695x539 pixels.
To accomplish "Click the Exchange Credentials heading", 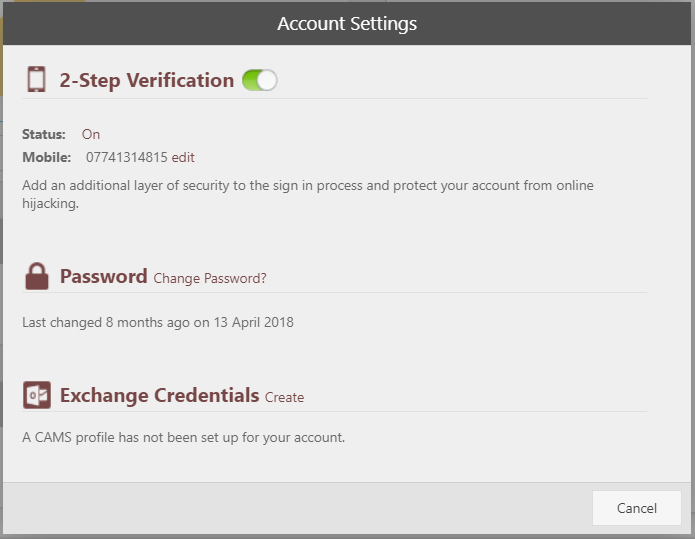I will coord(159,396).
